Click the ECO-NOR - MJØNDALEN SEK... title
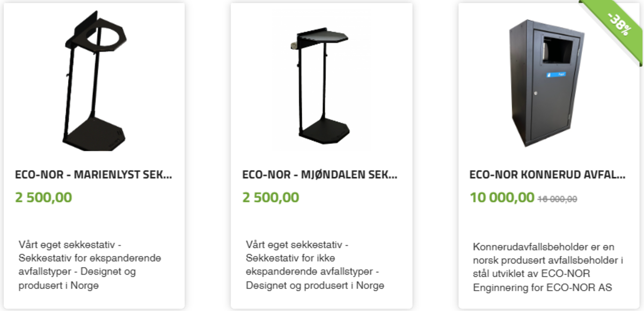The width and height of the screenshot is (644, 311). click(x=320, y=175)
